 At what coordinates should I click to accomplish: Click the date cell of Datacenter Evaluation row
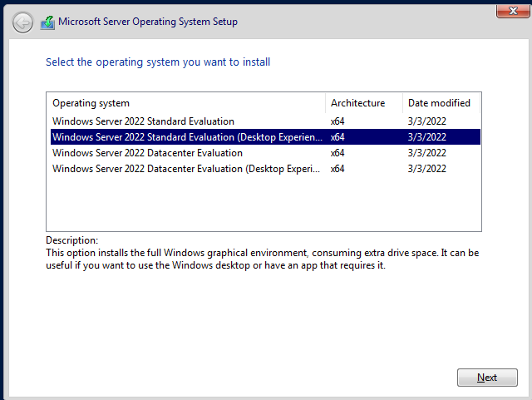tap(426, 153)
